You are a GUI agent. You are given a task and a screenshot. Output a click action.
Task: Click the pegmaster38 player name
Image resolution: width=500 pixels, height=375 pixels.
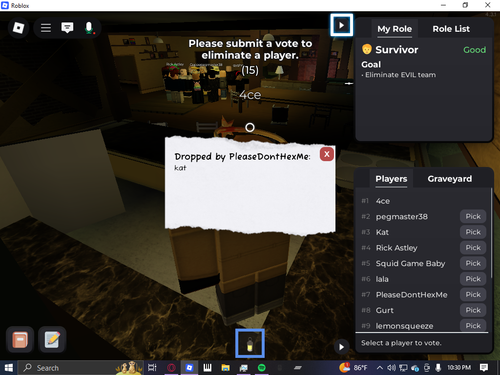402,217
